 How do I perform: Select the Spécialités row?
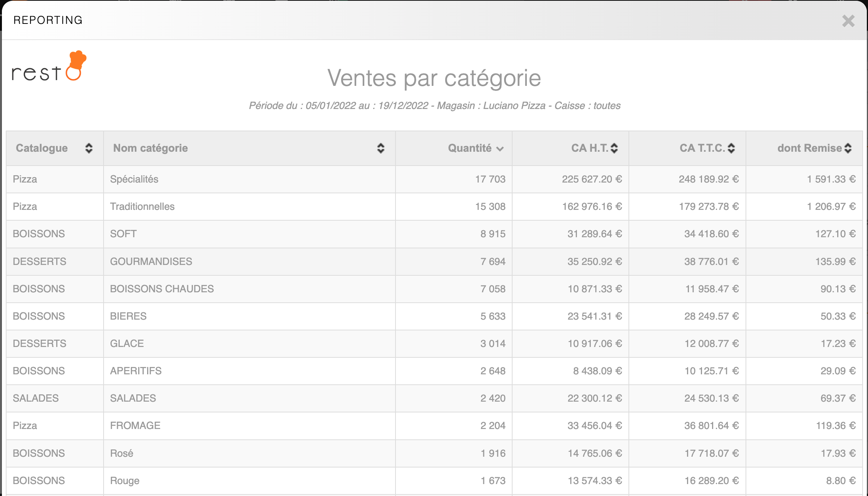134,179
